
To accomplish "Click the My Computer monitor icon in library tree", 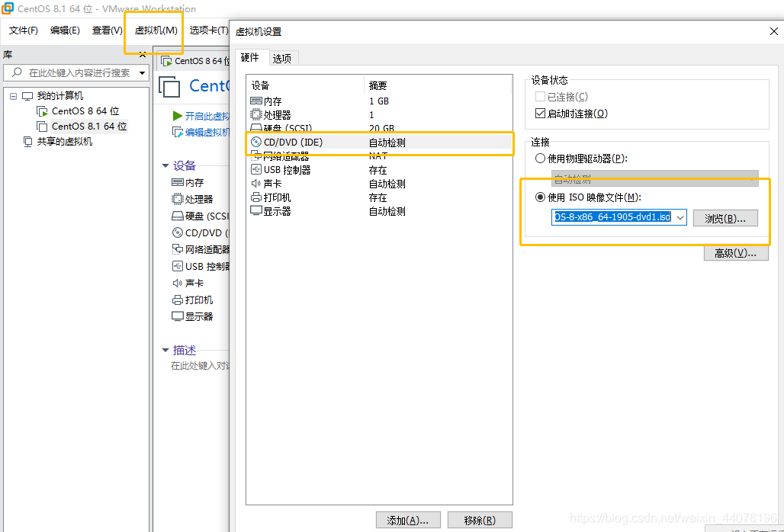I will (27, 96).
